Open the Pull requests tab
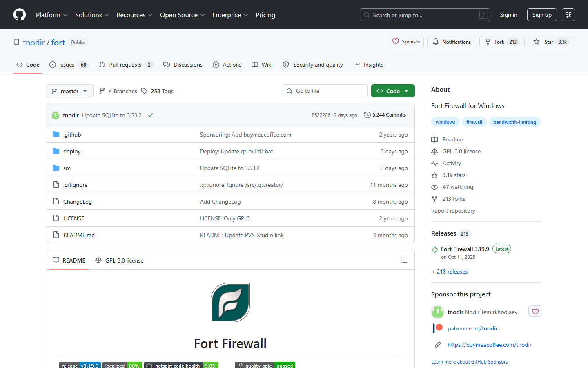This screenshot has width=588, height=368. [x=126, y=65]
